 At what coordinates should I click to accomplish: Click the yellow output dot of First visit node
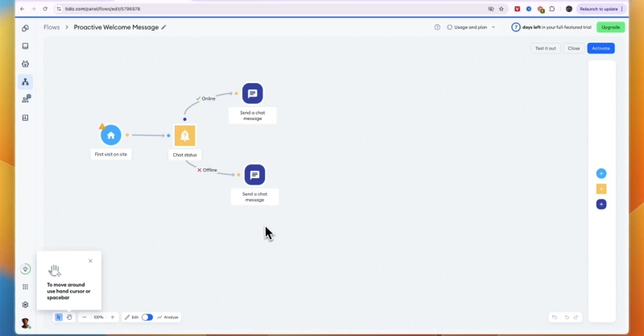(x=127, y=135)
